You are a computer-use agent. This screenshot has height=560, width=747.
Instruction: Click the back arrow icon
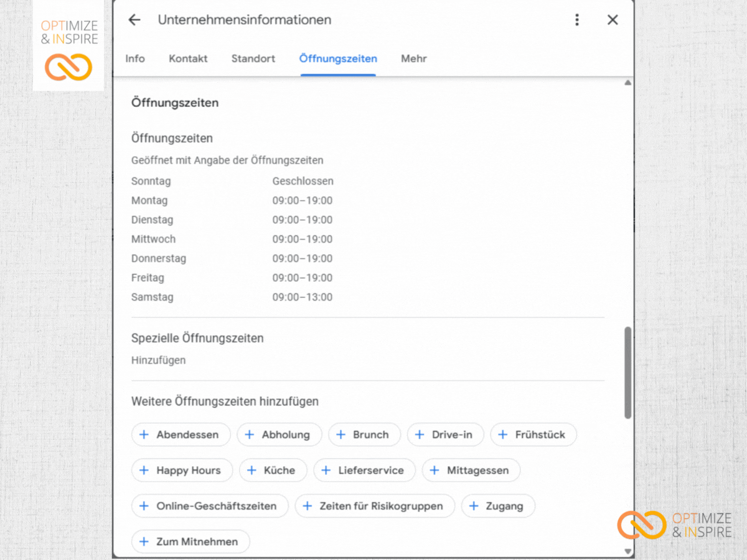pyautogui.click(x=134, y=20)
